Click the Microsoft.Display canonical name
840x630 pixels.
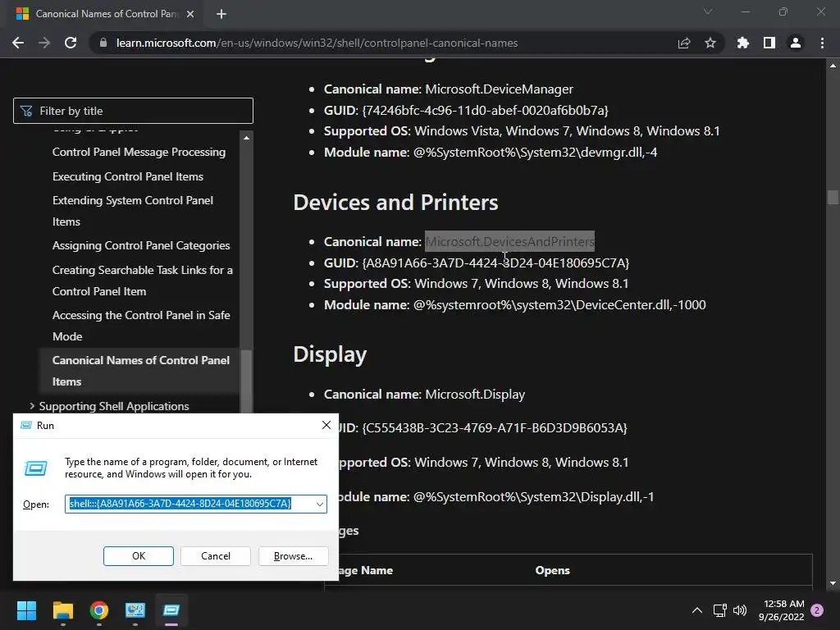point(475,395)
